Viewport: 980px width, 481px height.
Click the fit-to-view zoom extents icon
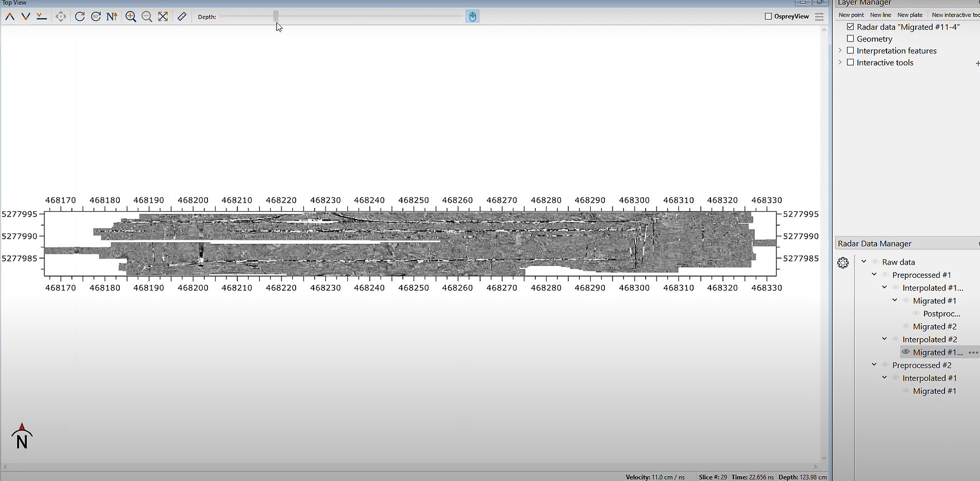[x=163, y=17]
